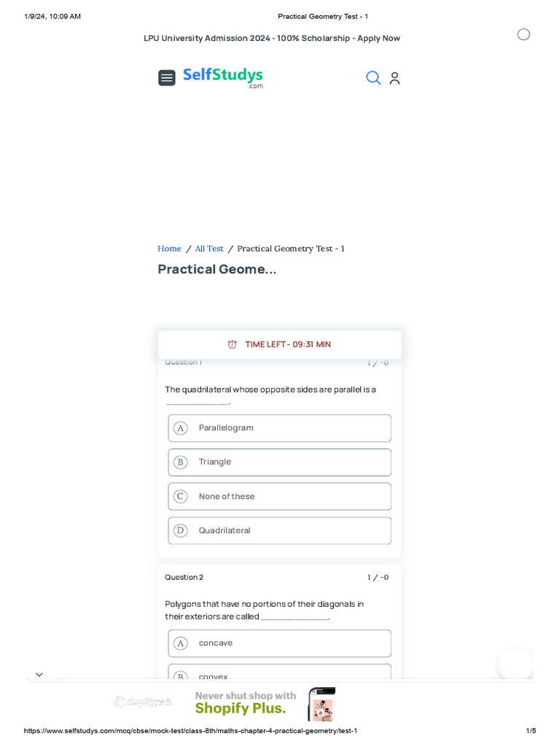Select option B Triangle
The image size is (560, 747).
coord(279,462)
